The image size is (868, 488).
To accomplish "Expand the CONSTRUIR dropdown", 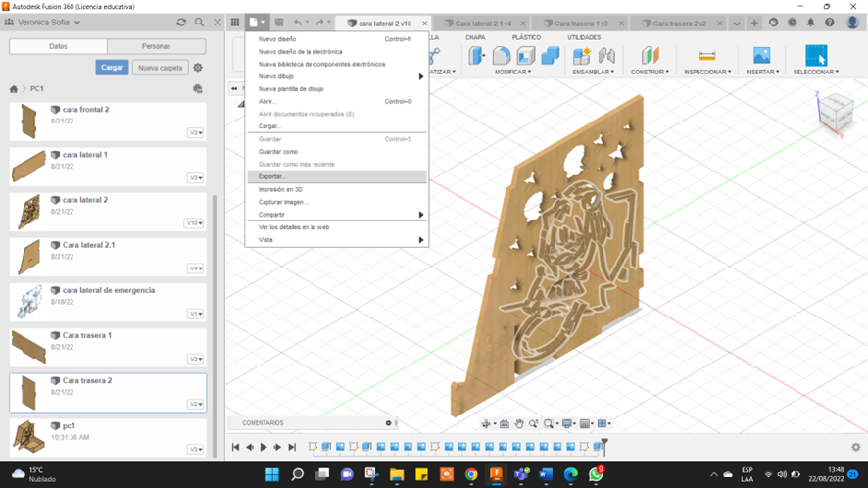I will tap(650, 72).
